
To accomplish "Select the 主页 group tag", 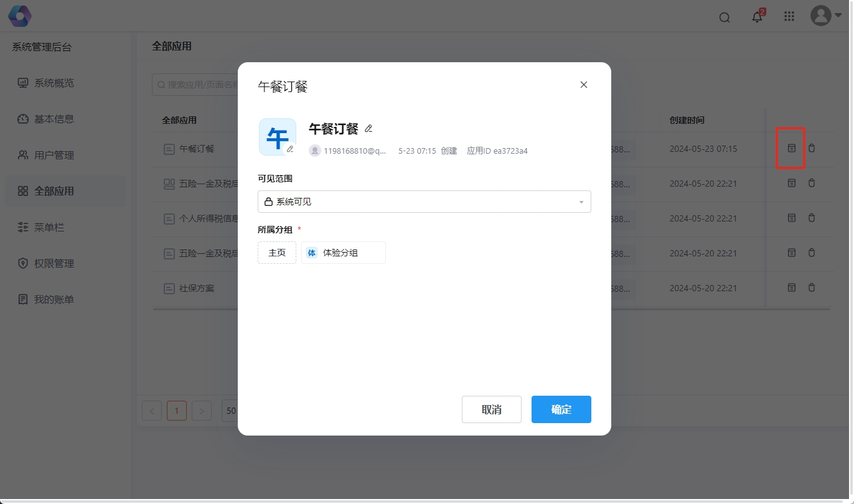I will point(276,253).
